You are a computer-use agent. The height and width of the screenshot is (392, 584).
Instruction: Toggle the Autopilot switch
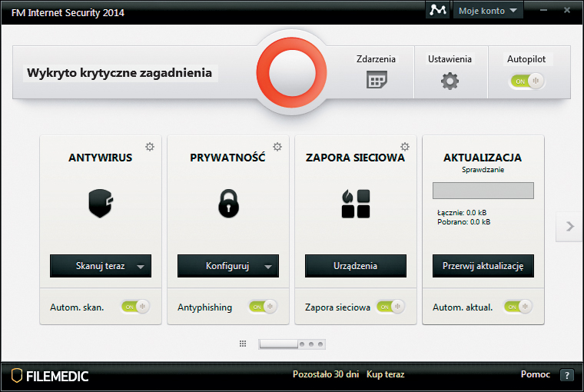pyautogui.click(x=527, y=81)
